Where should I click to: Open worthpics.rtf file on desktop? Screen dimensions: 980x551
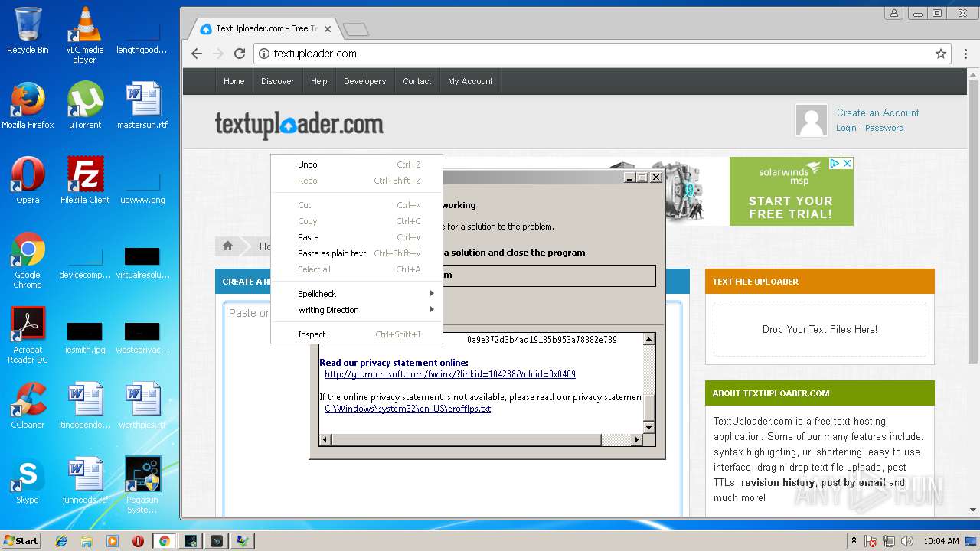click(142, 406)
